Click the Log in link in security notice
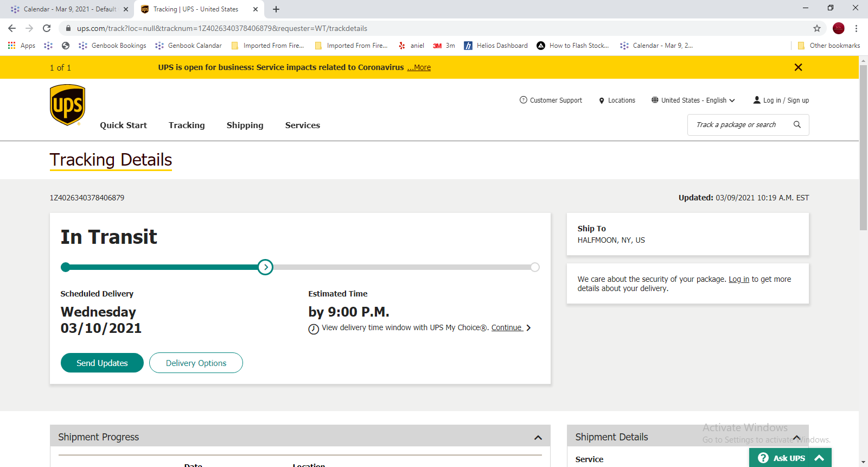The height and width of the screenshot is (467, 868). click(739, 279)
